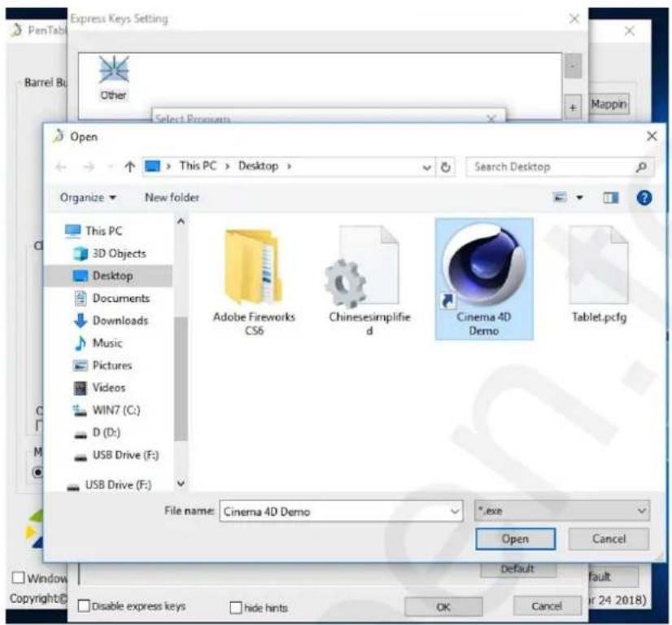
Task: Expand the address bar history dropdown
Action: pyautogui.click(x=426, y=167)
